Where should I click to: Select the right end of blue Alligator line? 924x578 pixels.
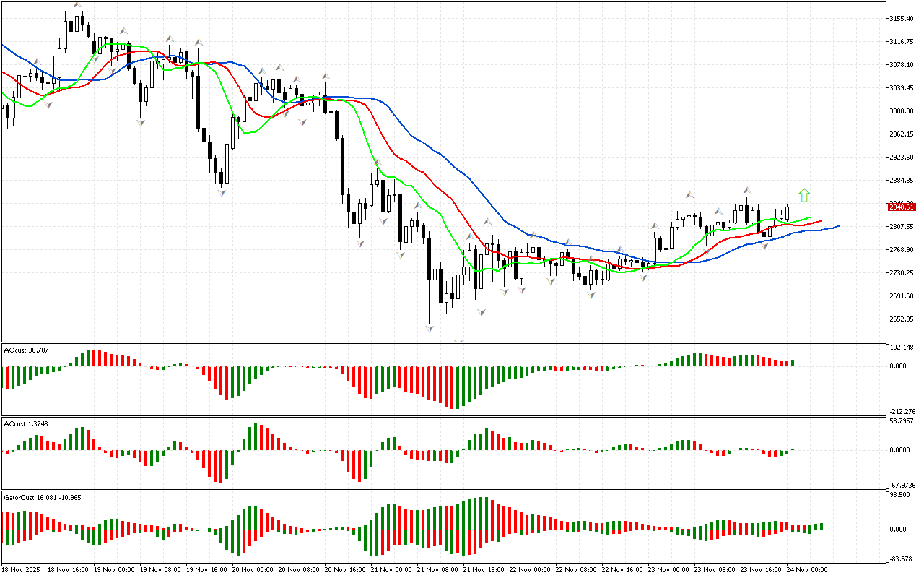837,226
